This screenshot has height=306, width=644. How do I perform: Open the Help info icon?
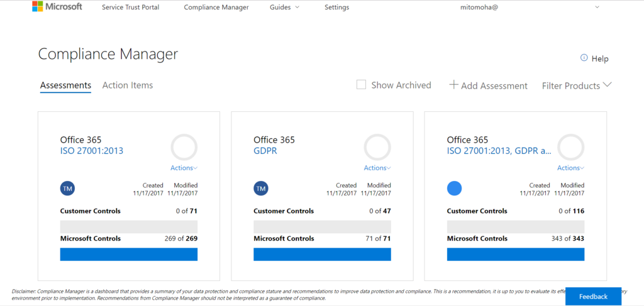(x=584, y=58)
